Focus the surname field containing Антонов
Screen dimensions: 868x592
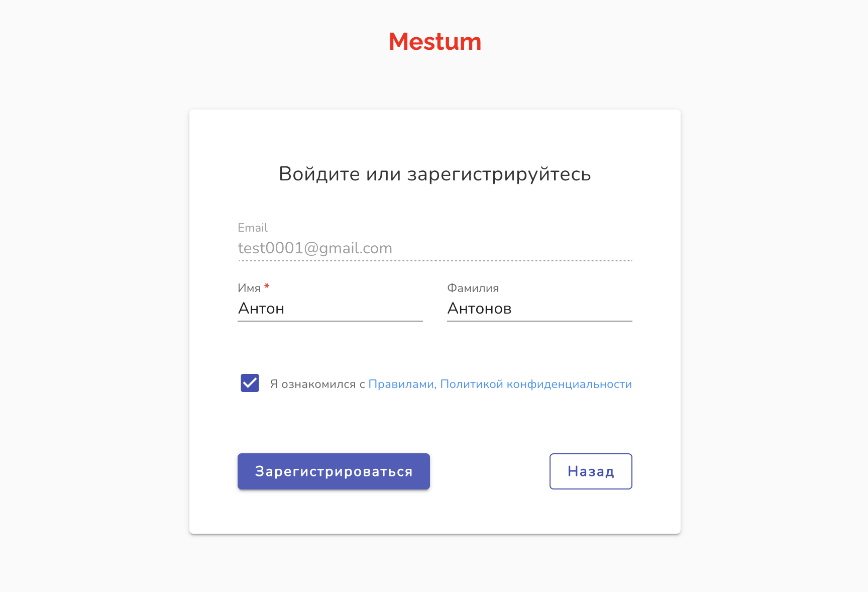pos(539,309)
